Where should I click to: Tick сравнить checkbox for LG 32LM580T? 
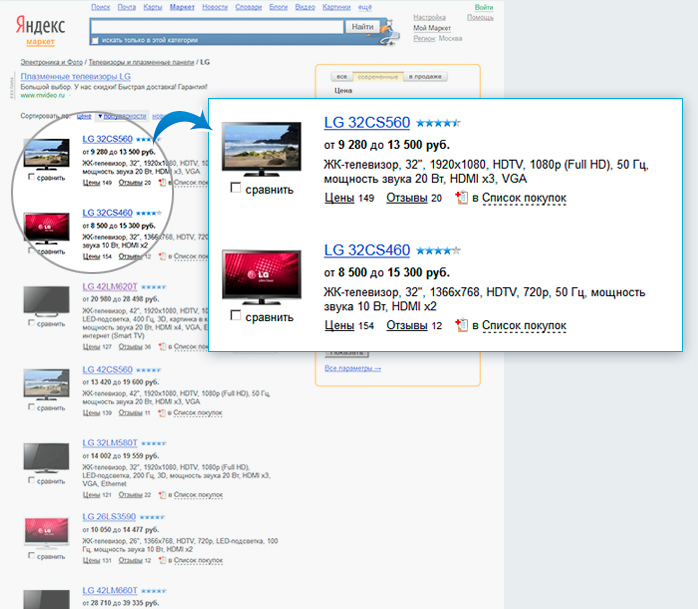(x=31, y=480)
